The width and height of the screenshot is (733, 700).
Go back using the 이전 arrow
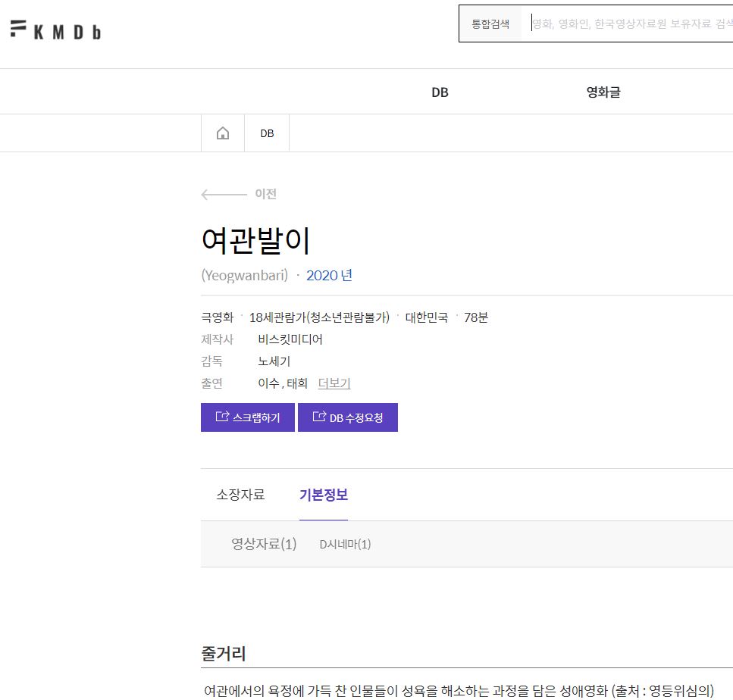pos(239,194)
